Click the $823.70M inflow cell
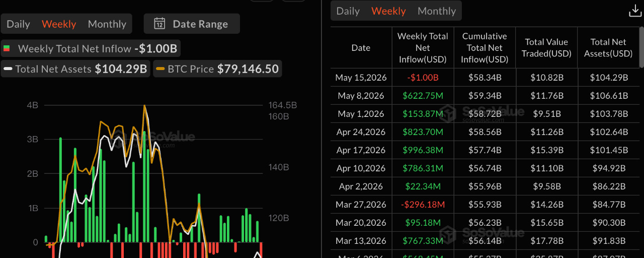Viewport: 644px width, 258px height. [423, 132]
